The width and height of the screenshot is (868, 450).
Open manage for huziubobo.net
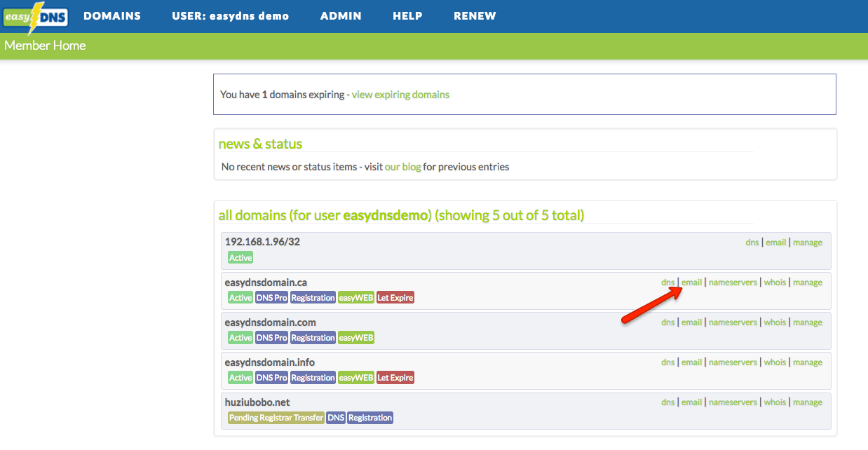pos(808,402)
